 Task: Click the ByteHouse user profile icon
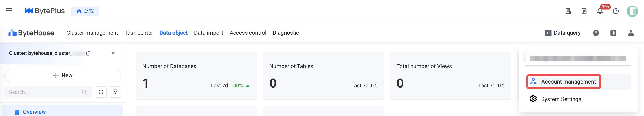pos(631,33)
